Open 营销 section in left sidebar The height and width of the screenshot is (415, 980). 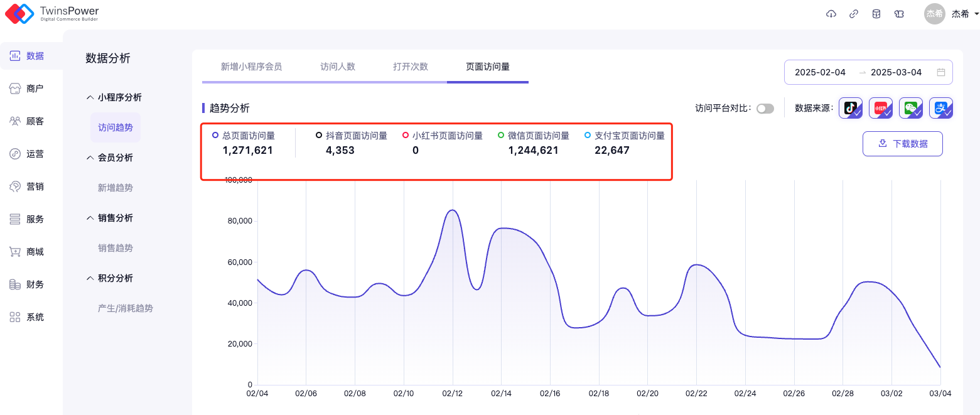tap(28, 186)
